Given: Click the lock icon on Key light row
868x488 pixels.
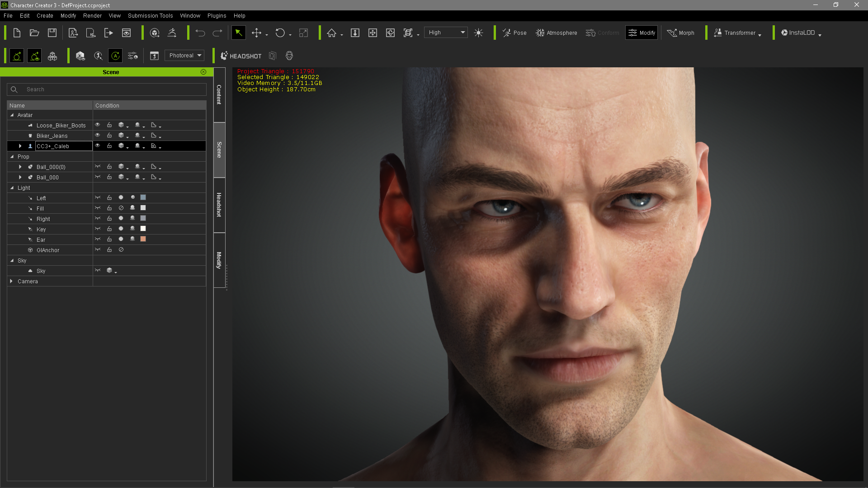Looking at the screenshot, I should tap(109, 229).
